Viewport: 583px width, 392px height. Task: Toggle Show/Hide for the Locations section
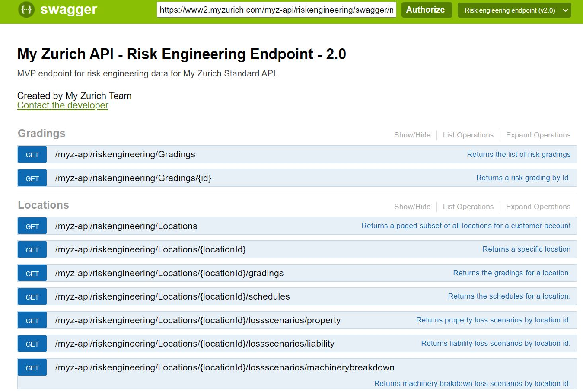[412, 207]
